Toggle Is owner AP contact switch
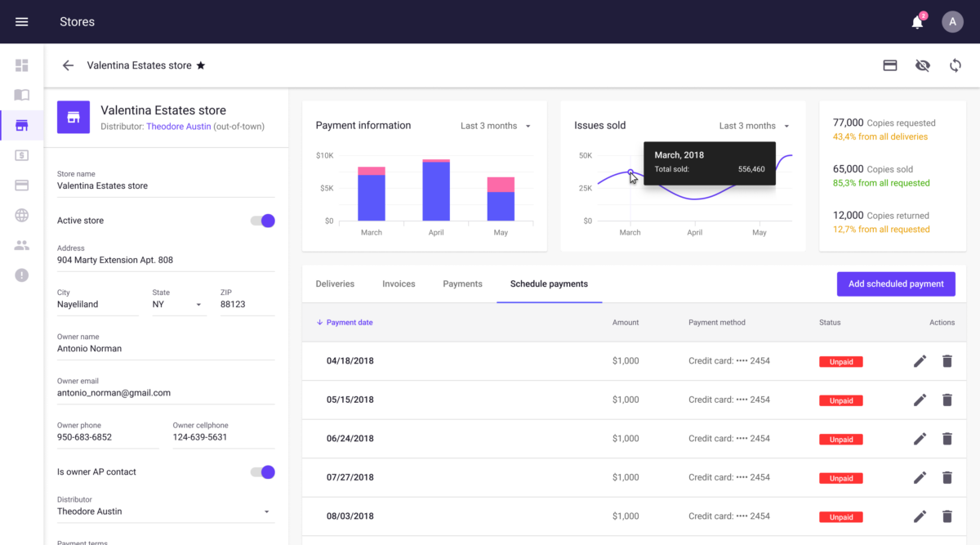Viewport: 980px width, 545px height. tap(262, 472)
